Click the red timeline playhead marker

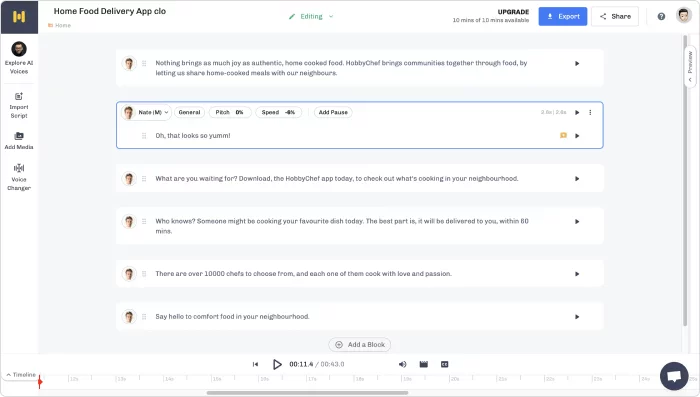[40, 381]
